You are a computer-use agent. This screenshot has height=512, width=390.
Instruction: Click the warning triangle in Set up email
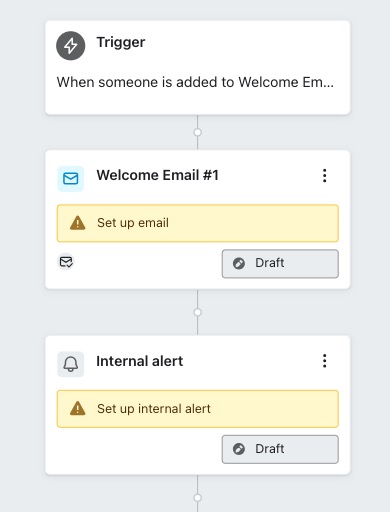(78, 223)
